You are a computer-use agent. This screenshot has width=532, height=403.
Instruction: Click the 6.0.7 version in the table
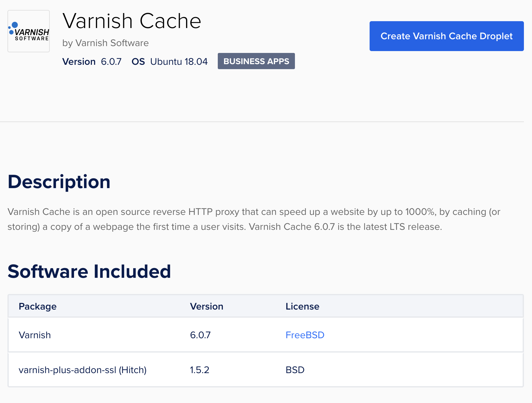200,335
